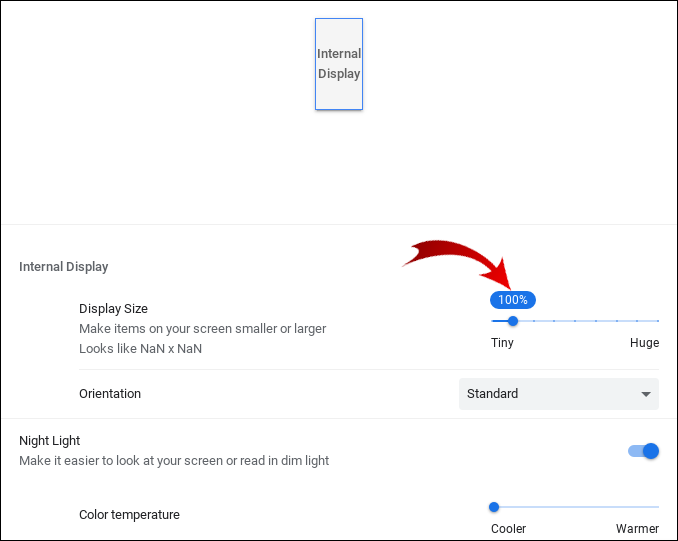678x541 pixels.
Task: Click the Night Light heading text
Action: 50,441
